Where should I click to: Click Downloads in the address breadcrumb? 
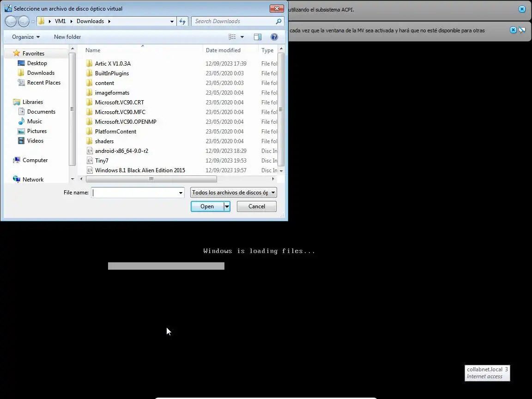[x=90, y=21]
